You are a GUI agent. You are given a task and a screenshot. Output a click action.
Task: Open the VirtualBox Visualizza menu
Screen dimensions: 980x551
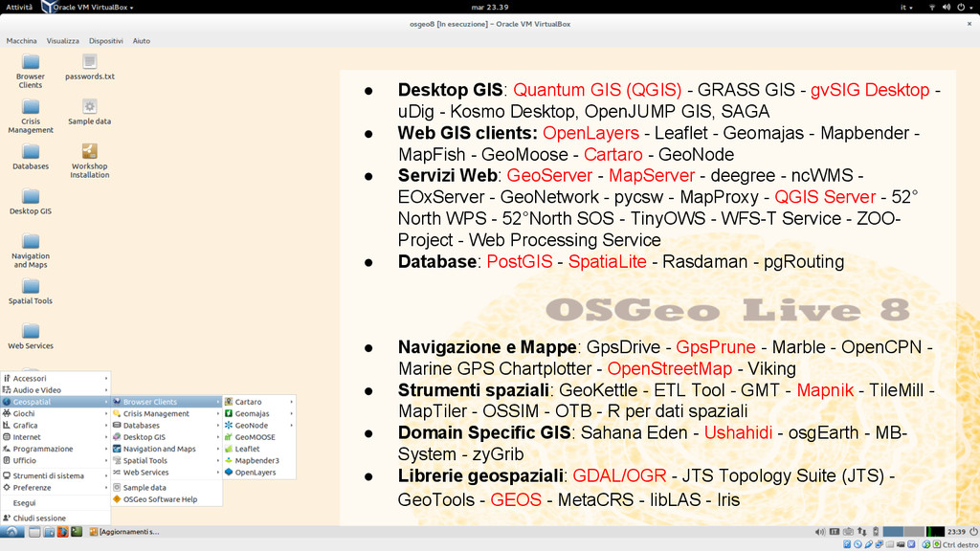click(62, 40)
